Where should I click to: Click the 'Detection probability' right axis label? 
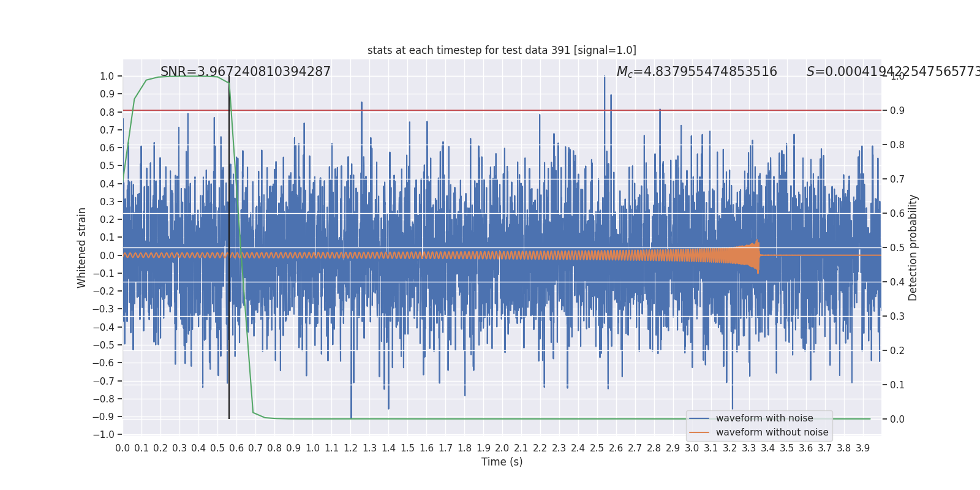point(913,247)
